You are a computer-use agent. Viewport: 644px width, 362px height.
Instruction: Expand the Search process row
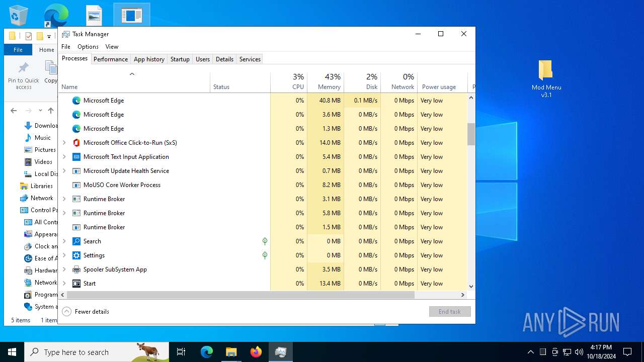[x=64, y=241]
